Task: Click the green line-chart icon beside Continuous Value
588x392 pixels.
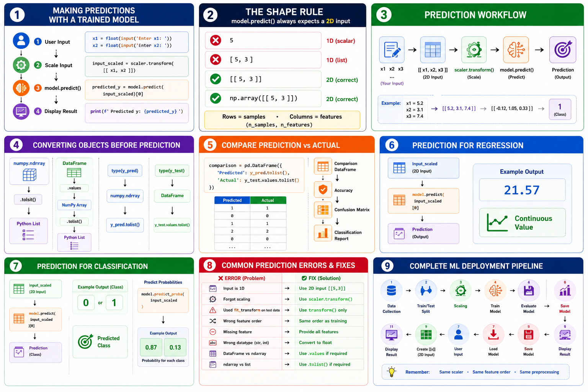Action: point(497,222)
